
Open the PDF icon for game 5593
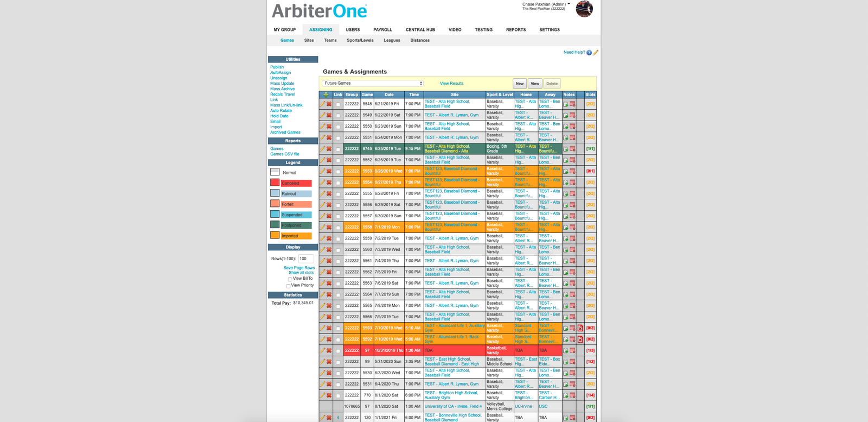[580, 328]
